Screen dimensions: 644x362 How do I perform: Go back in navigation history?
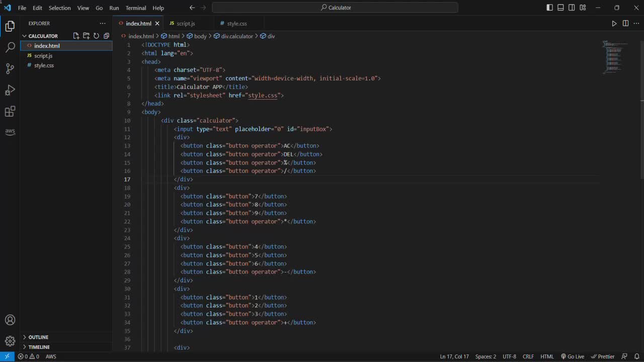(x=192, y=8)
